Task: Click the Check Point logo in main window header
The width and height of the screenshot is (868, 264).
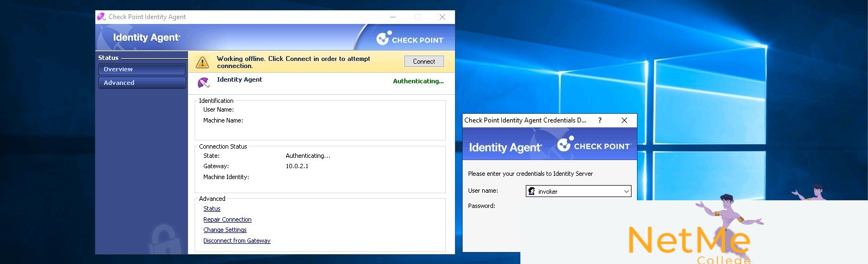Action: point(410,38)
